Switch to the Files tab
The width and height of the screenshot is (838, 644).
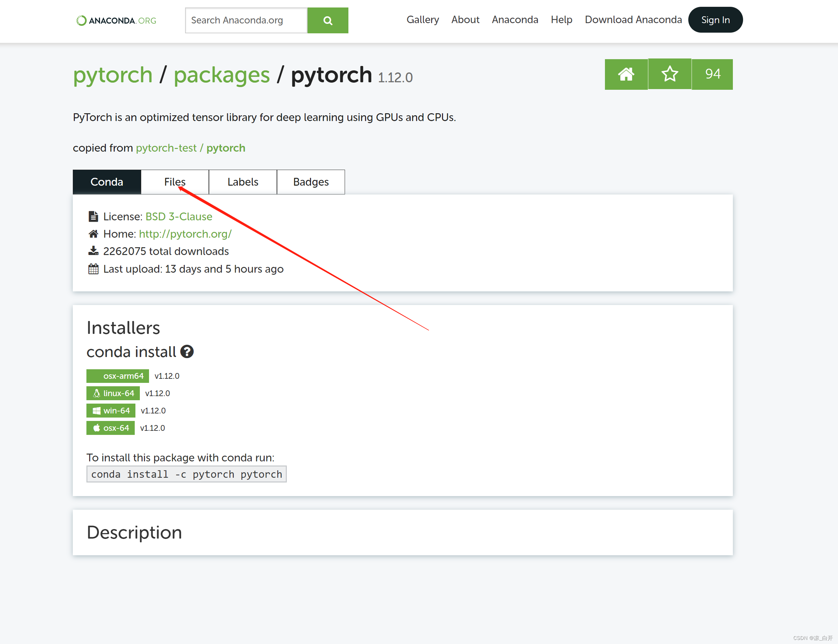click(175, 182)
